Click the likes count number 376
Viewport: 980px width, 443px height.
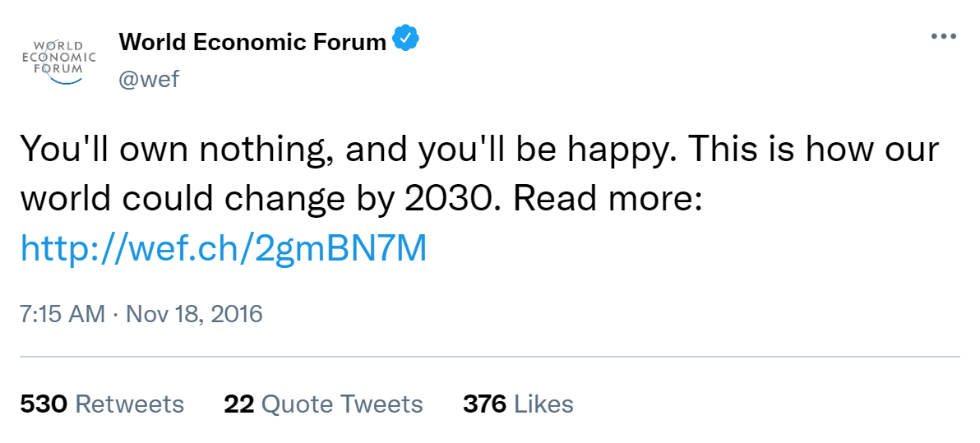coord(484,404)
